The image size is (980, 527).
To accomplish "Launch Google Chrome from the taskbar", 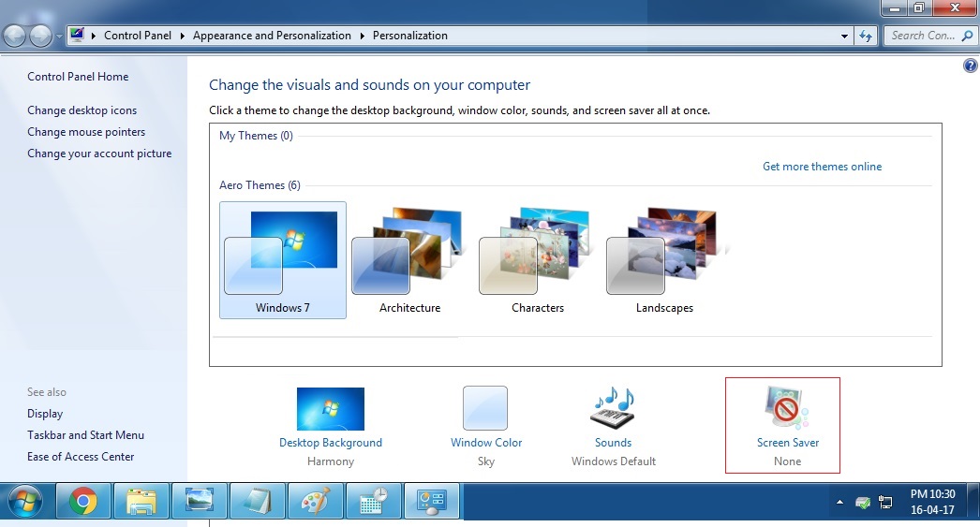I will pyautogui.click(x=83, y=500).
